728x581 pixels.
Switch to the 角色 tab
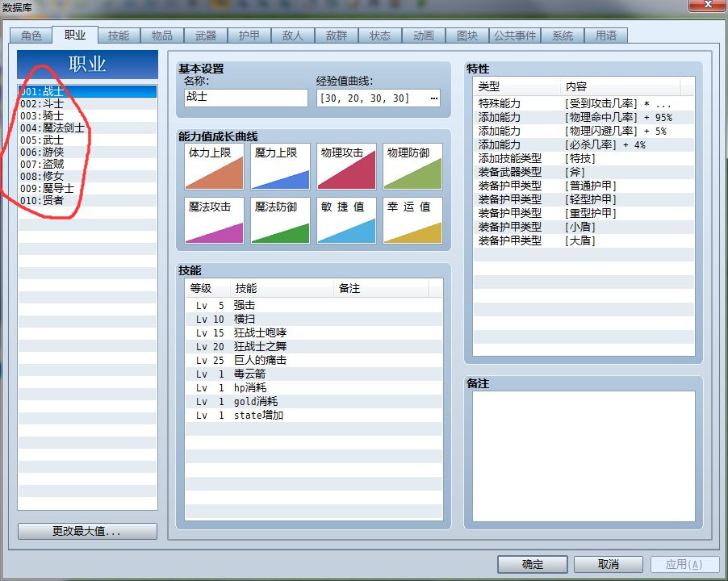click(31, 36)
